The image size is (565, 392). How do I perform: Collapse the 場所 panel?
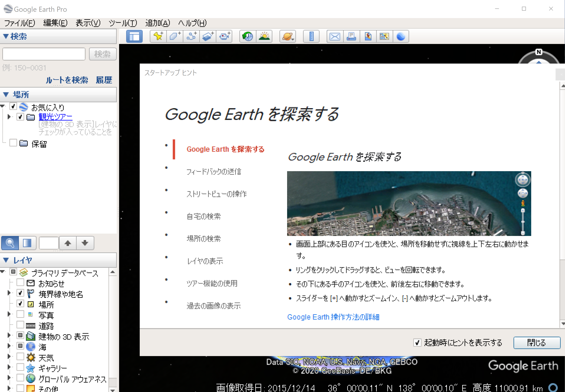coord(6,94)
